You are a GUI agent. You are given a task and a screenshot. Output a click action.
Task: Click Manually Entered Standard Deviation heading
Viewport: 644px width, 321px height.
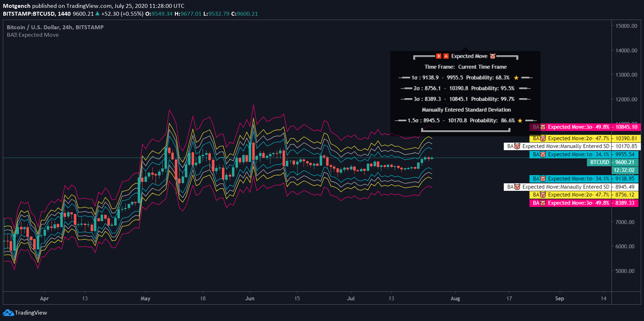(x=466, y=110)
